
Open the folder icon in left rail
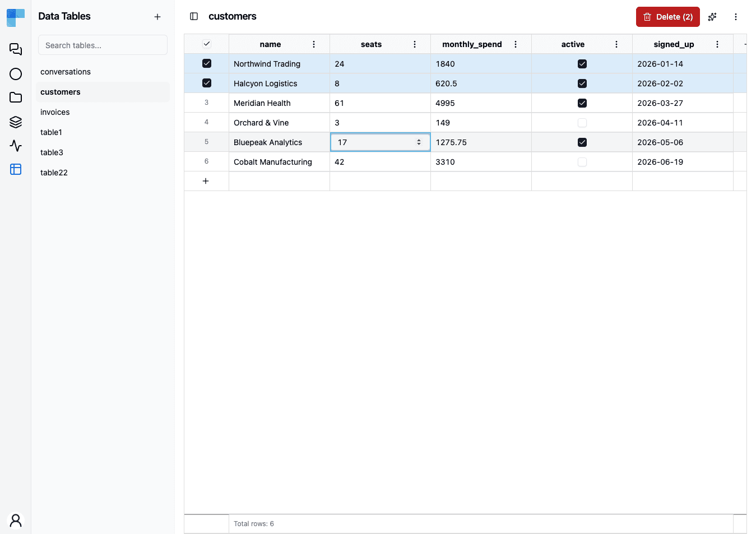[16, 97]
